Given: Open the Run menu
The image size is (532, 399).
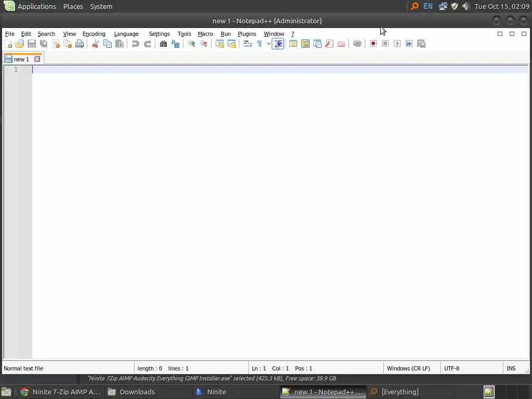Looking at the screenshot, I should tap(225, 34).
